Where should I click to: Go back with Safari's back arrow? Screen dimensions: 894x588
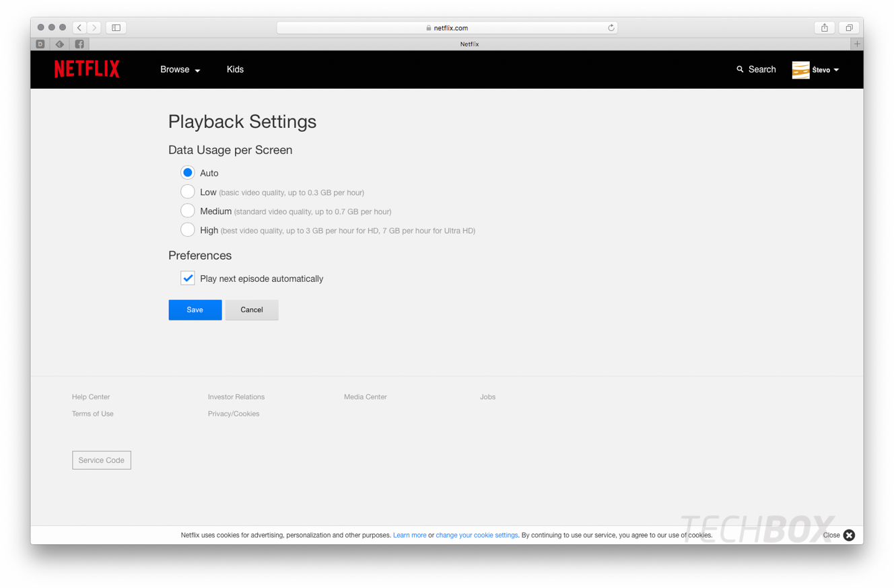[x=80, y=28]
